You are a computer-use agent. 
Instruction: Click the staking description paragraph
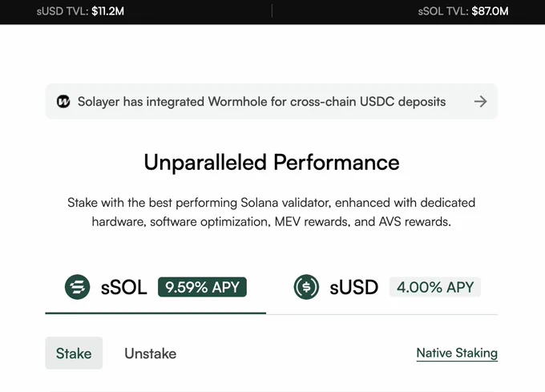point(272,212)
